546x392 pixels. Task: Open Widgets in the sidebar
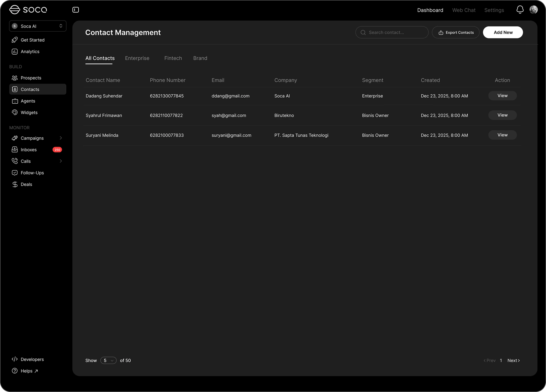[29, 112]
